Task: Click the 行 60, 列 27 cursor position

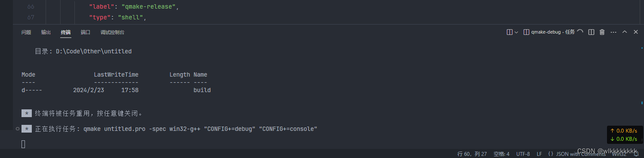Action: coord(472,154)
